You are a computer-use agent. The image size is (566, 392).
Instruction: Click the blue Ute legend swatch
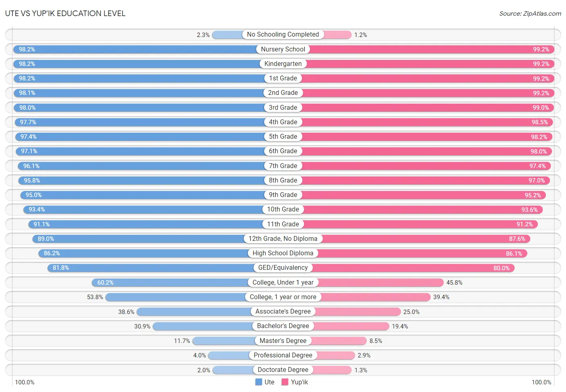(x=258, y=382)
